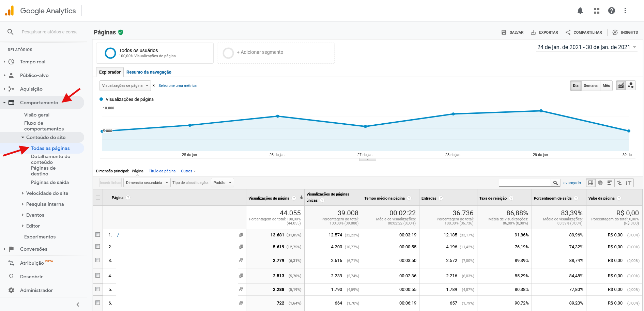Set the chart interval to Mês
The height and width of the screenshot is (311, 644).
(606, 85)
